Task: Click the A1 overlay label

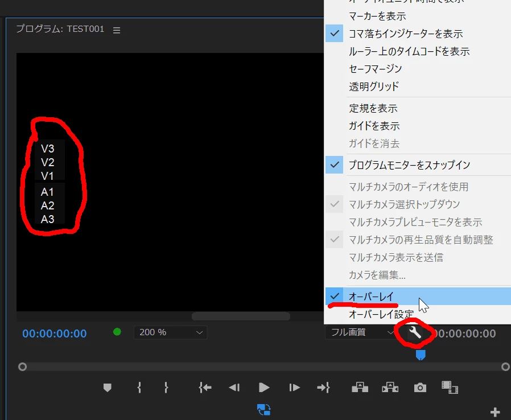Action: tap(48, 192)
